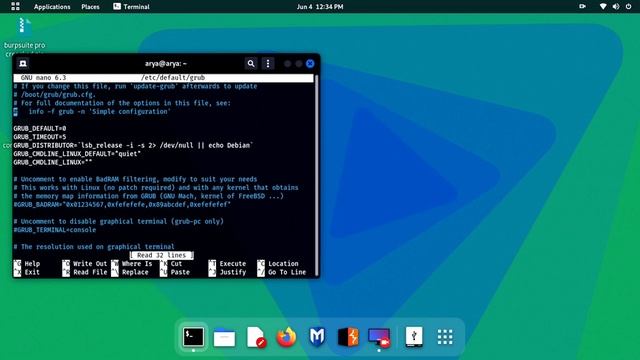
Task: Click the Read File shortcut label
Action: click(90, 272)
